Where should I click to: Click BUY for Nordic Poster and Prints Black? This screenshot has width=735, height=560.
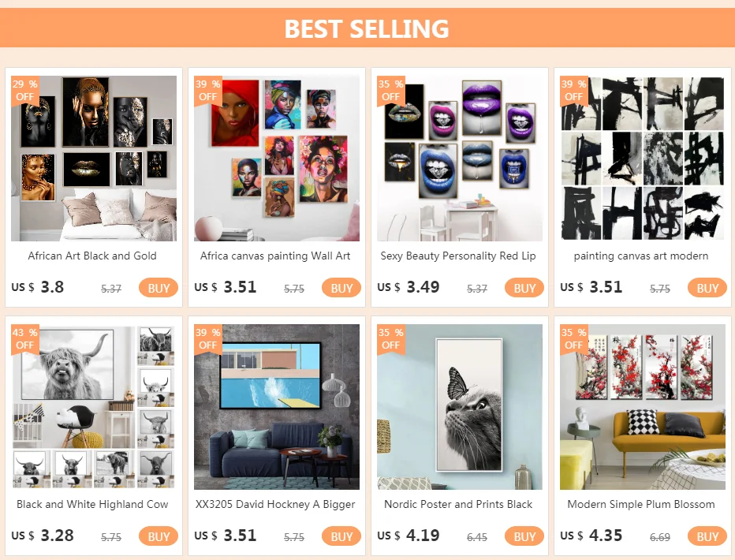(524, 536)
